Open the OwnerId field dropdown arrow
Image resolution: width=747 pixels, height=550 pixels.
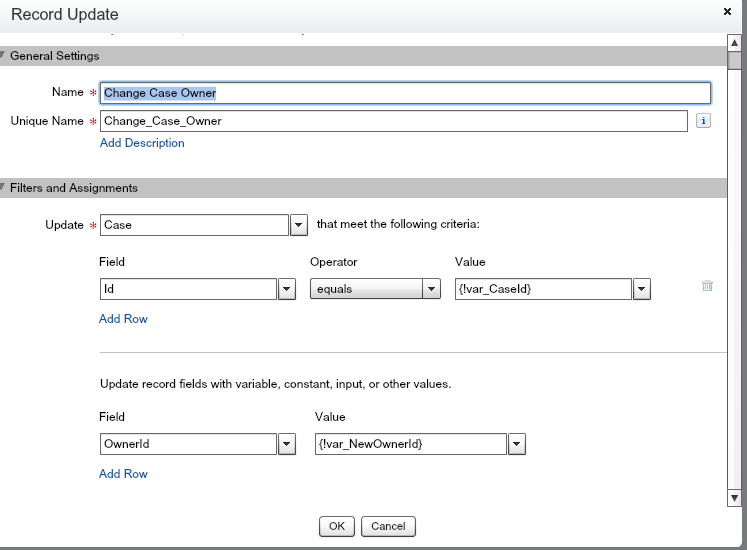(286, 444)
